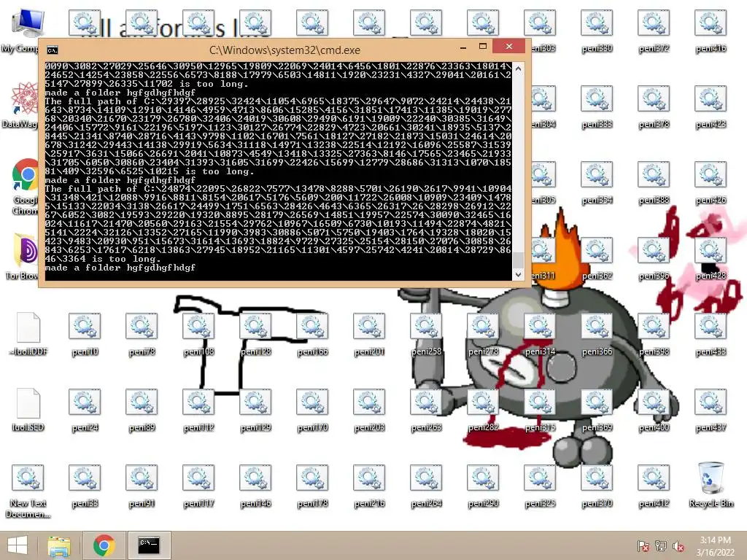
Task: Select the My Computer desktop icon
Action: [22, 31]
